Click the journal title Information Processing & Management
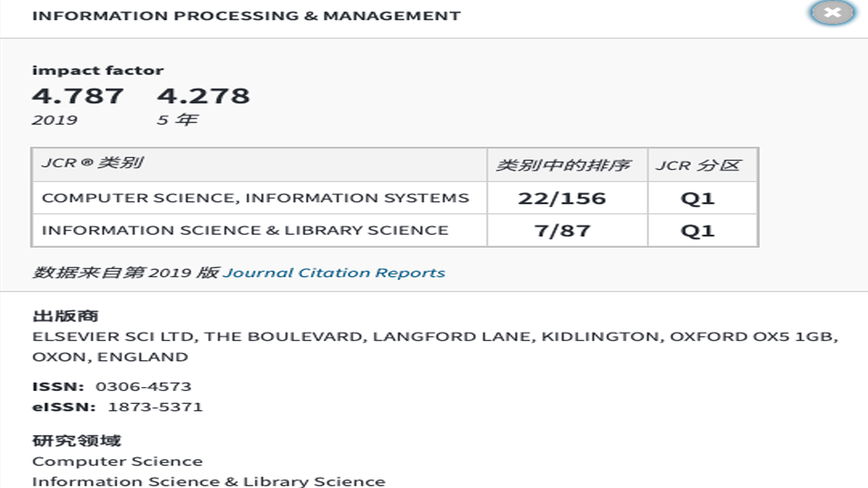Image resolution: width=868 pixels, height=488 pixels. (246, 16)
